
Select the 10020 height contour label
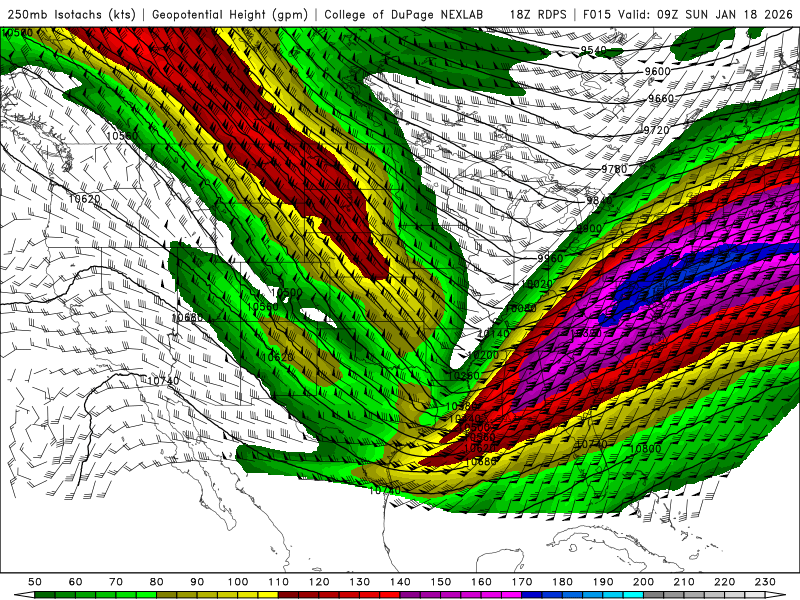[x=536, y=284]
